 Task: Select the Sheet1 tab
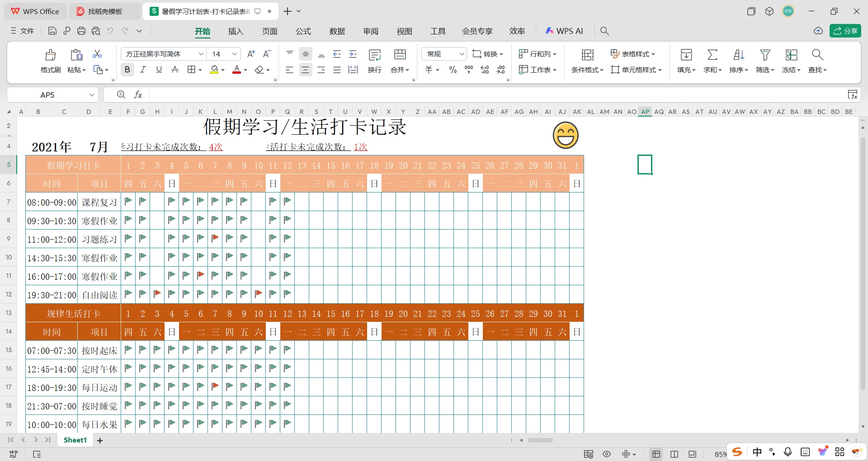[x=75, y=440]
